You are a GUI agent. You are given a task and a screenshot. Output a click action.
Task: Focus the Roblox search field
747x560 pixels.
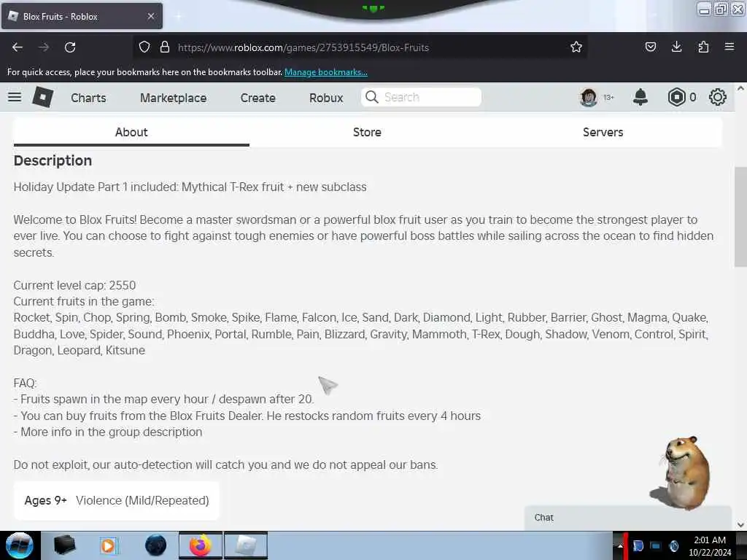click(421, 97)
